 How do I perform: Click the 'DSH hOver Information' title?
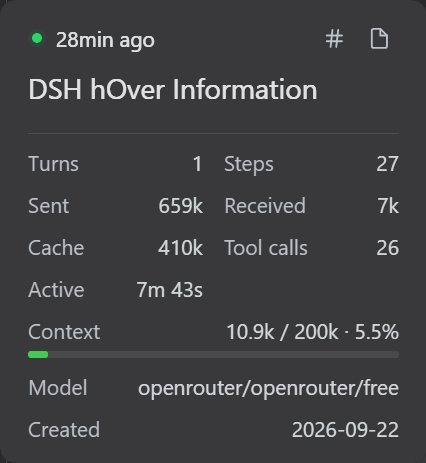pyautogui.click(x=173, y=90)
